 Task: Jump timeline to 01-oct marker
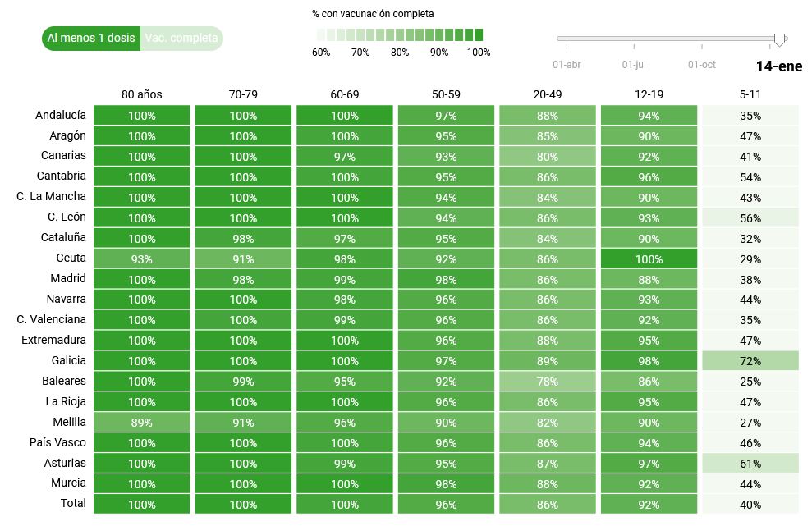coord(702,65)
